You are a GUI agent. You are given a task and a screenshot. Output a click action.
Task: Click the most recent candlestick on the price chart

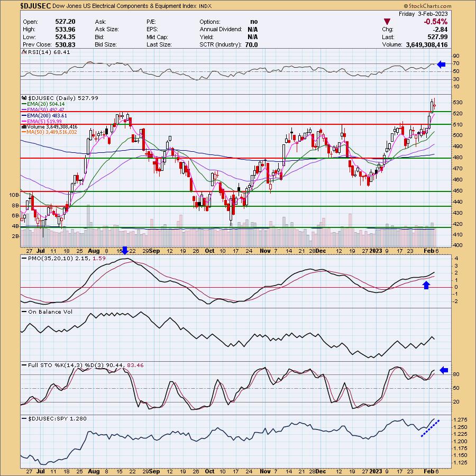435,105
